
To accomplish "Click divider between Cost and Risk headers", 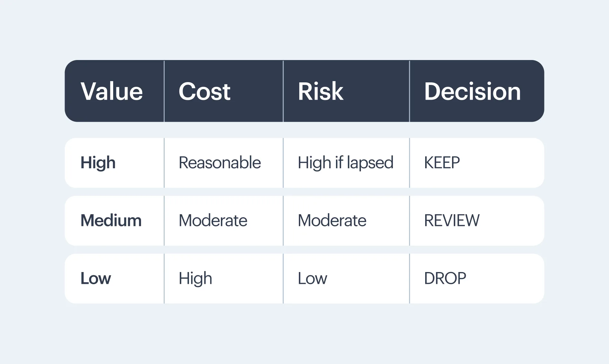I will coord(283,91).
